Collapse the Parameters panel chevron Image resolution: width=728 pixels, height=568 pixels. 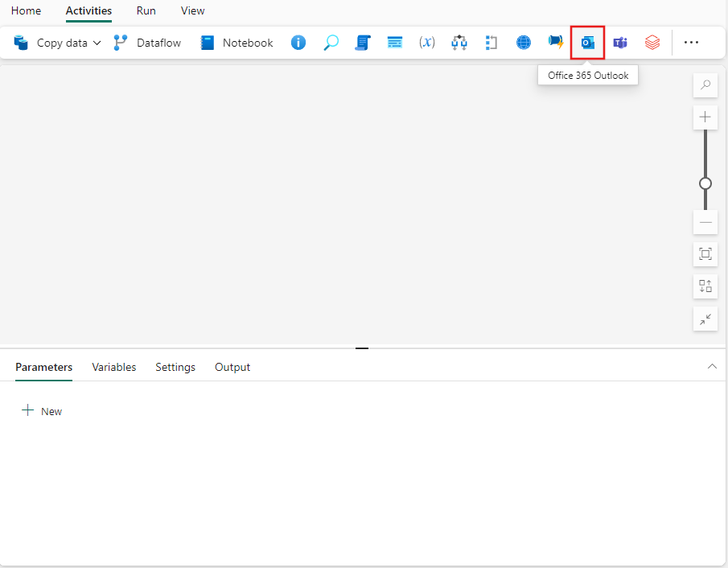[x=712, y=366]
